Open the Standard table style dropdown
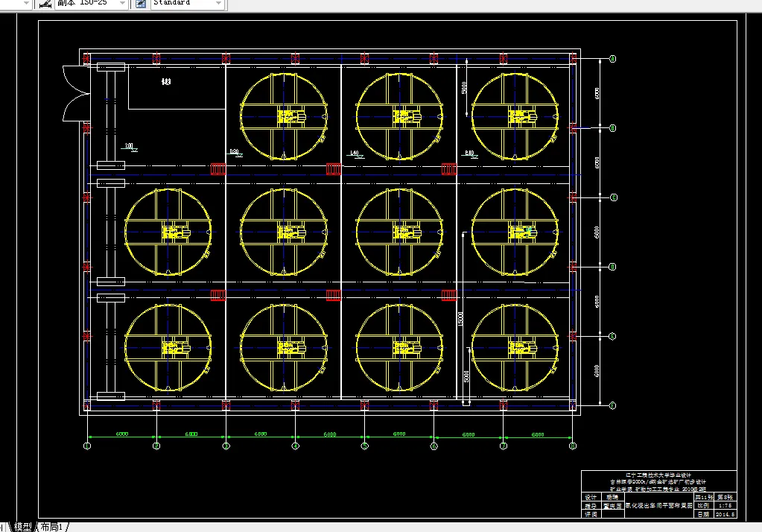Screen dimensions: 762x532 tap(219, 4)
